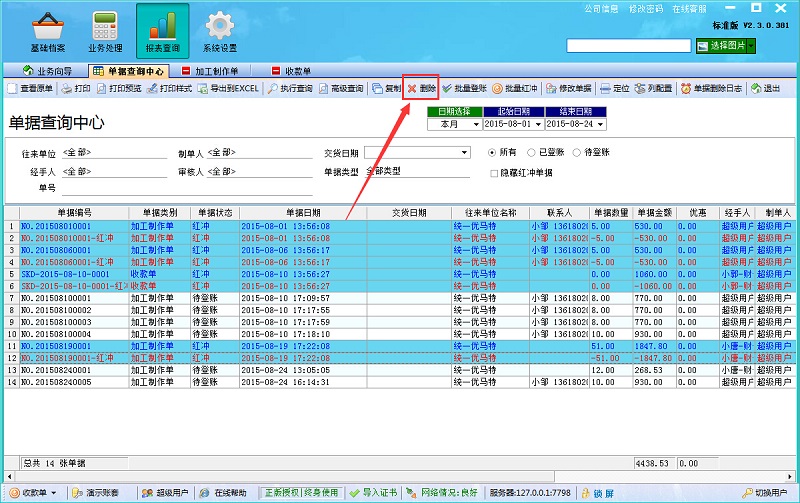Select the 所有 radio button
800x503 pixels.
[x=492, y=153]
